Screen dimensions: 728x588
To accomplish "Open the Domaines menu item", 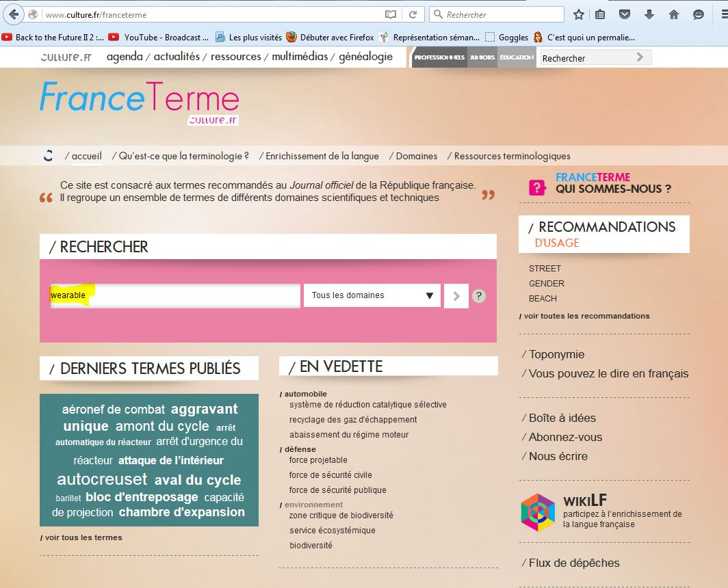I will (x=416, y=156).
